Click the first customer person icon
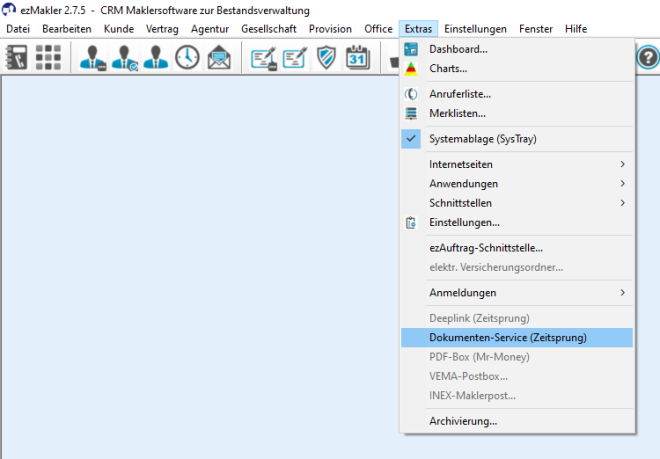660x459 pixels. (93, 58)
